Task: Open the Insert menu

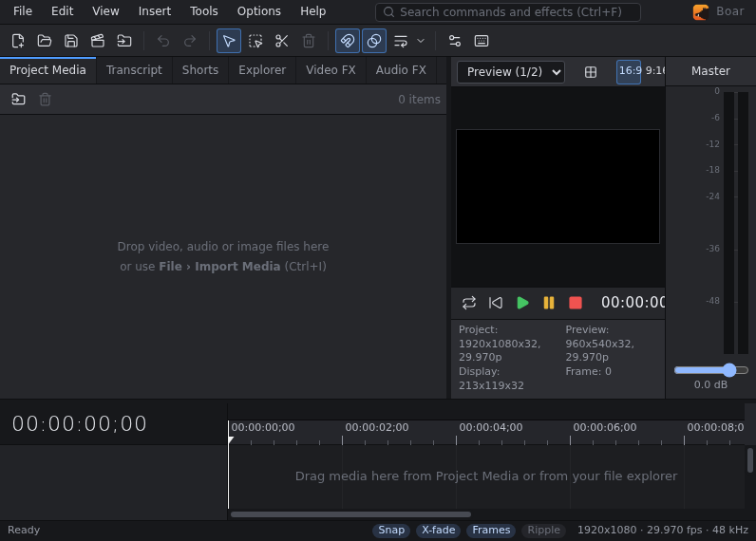Action: tap(154, 11)
